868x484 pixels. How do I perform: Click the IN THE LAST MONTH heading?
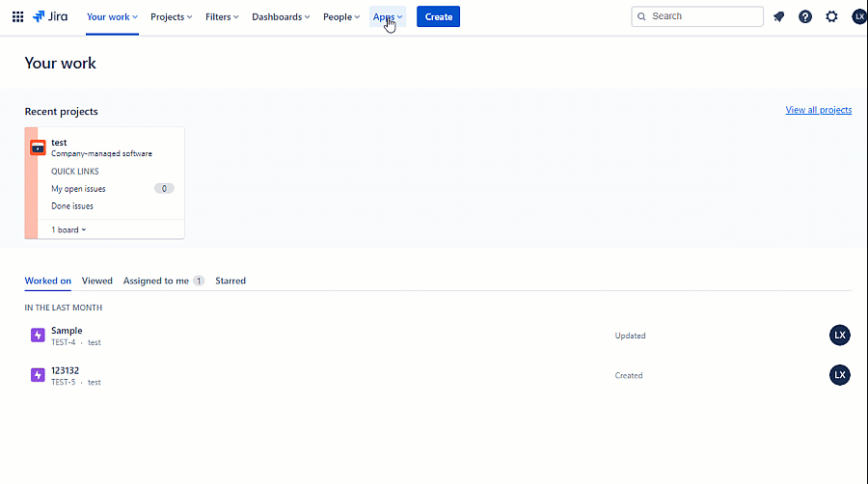pyautogui.click(x=63, y=308)
